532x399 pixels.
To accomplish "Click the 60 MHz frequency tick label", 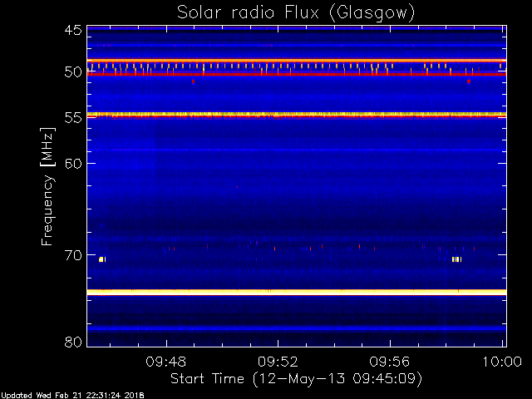I will click(x=73, y=163).
